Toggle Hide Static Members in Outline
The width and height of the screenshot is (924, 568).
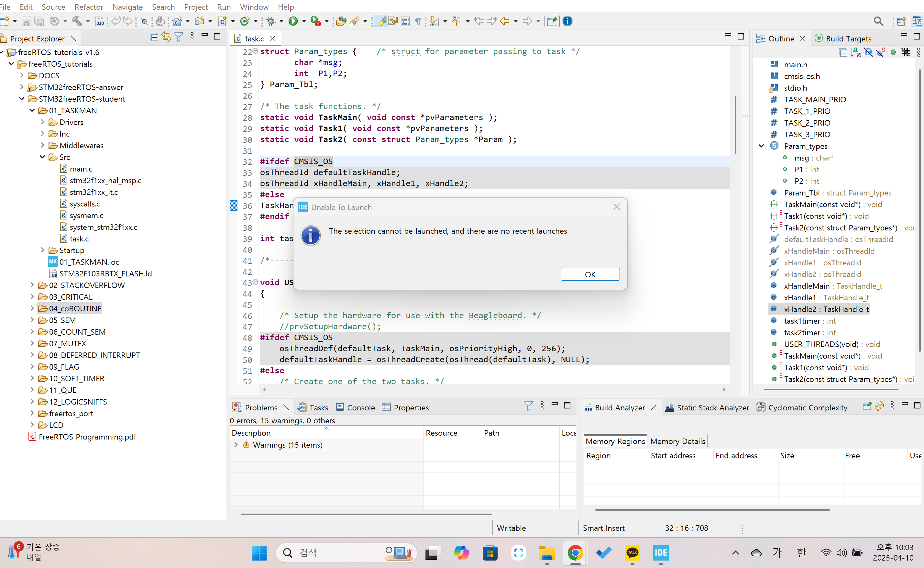click(880, 52)
